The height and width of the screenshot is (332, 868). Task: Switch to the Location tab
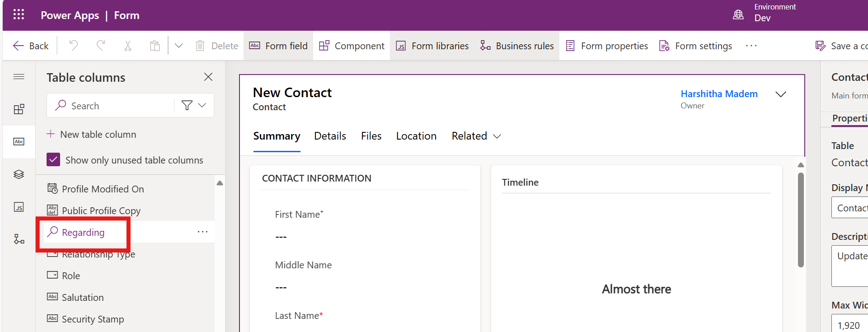point(416,136)
